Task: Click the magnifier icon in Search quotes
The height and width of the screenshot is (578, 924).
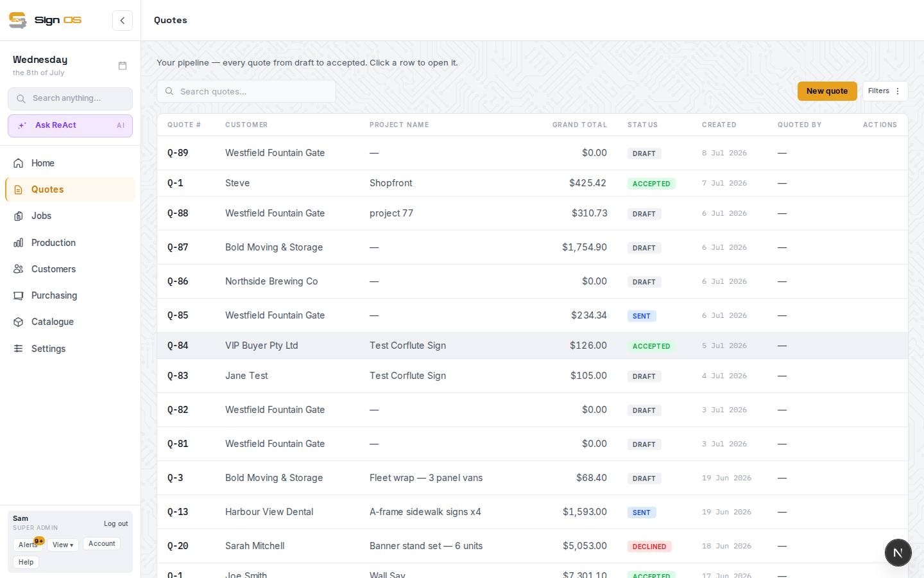Action: [x=169, y=91]
